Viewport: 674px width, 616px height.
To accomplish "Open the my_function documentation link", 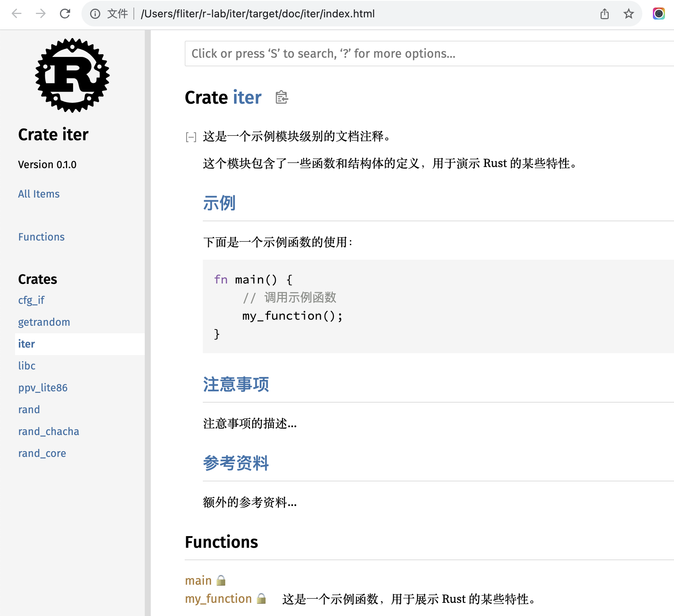I will click(218, 599).
